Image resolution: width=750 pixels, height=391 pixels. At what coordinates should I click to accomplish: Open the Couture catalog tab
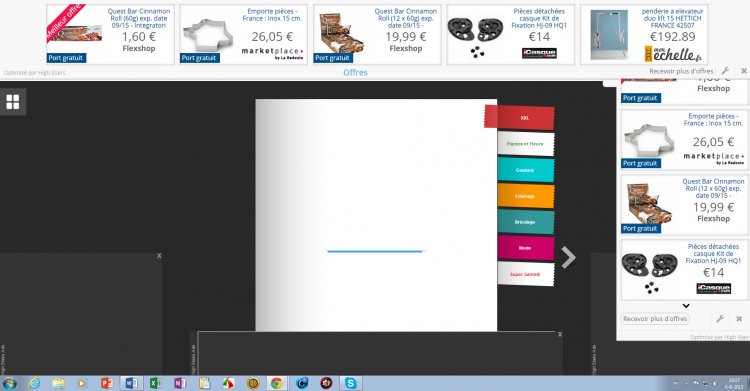[525, 170]
